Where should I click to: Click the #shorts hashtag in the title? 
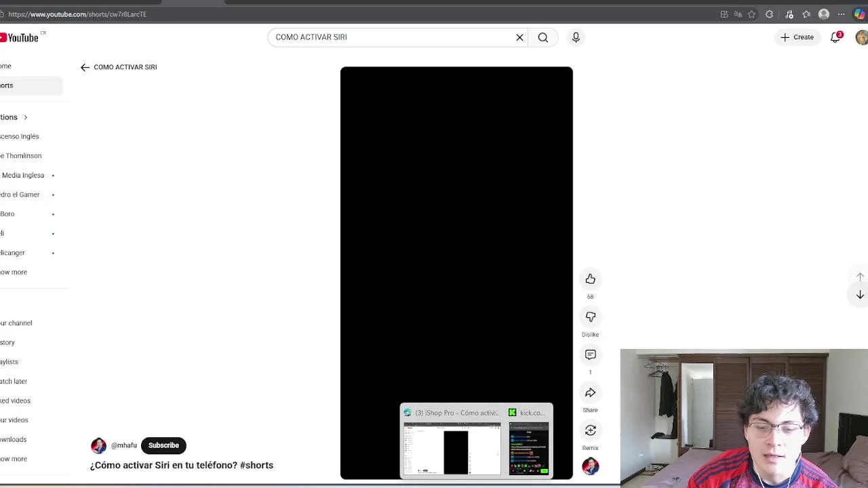256,465
